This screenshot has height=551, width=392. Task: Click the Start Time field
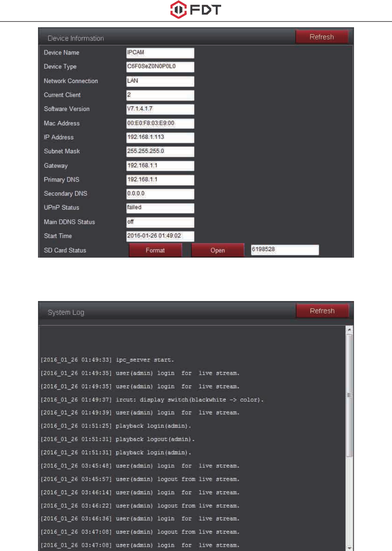click(160, 236)
